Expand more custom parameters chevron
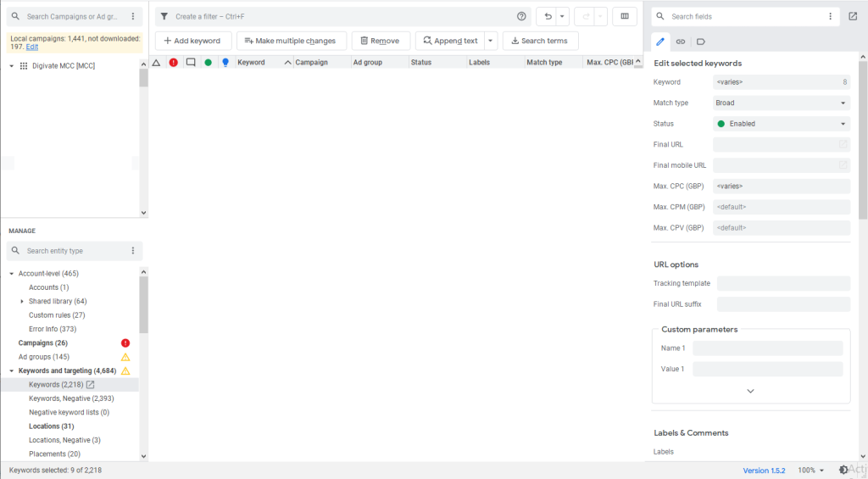 point(751,391)
